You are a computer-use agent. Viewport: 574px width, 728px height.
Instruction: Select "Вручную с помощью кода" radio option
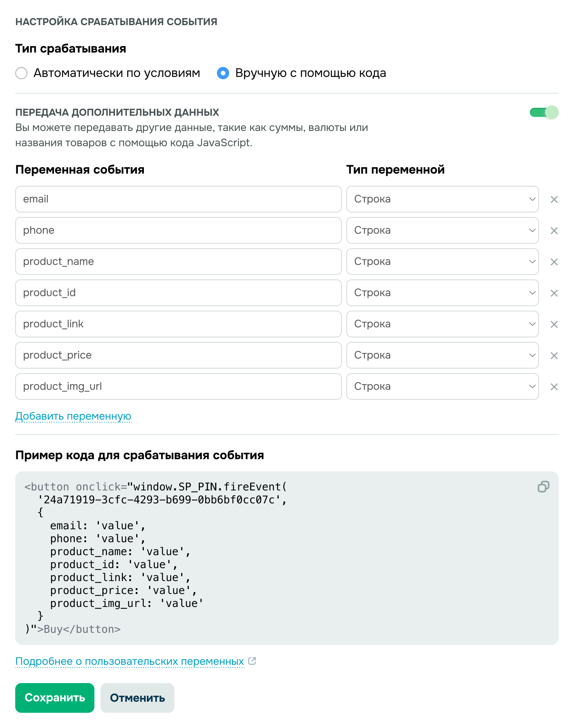click(x=223, y=73)
